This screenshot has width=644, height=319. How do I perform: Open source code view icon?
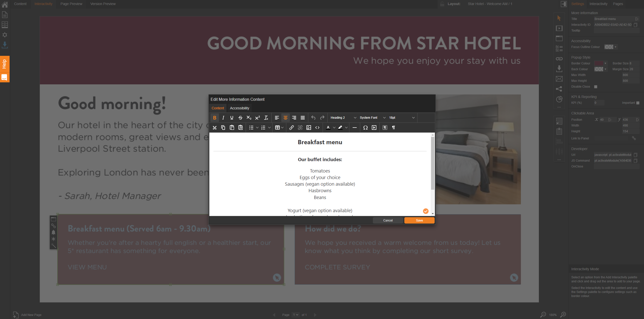[x=317, y=128]
